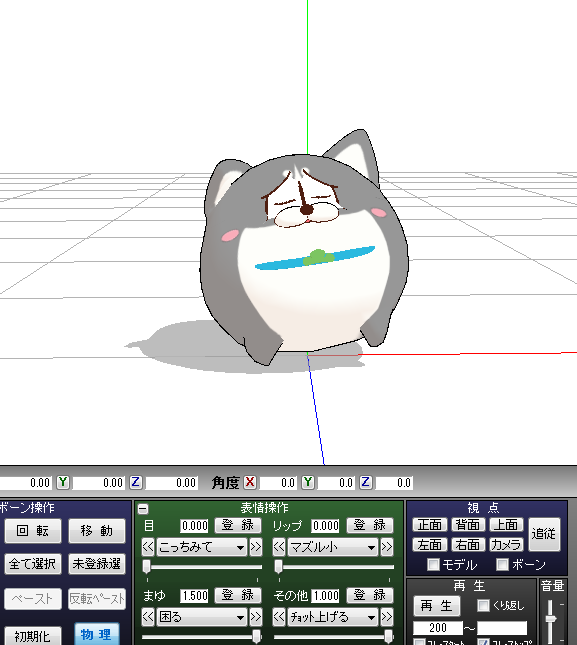Image resolution: width=577 pixels, height=645 pixels.
Task: Go to previous リップ morph with << arrow
Action: tap(279, 547)
